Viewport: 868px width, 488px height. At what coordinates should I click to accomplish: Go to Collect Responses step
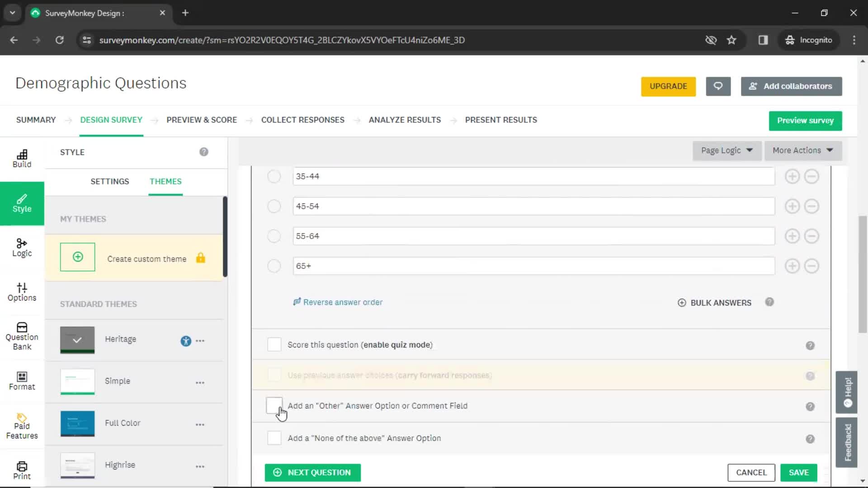(303, 120)
